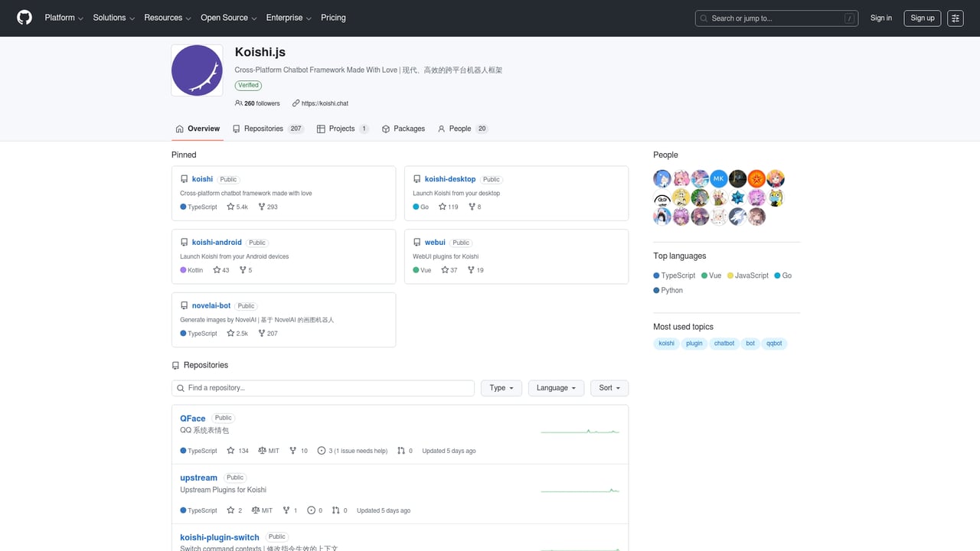This screenshot has width=980, height=551.
Task: Switch to the Repositories tab
Action: point(263,129)
